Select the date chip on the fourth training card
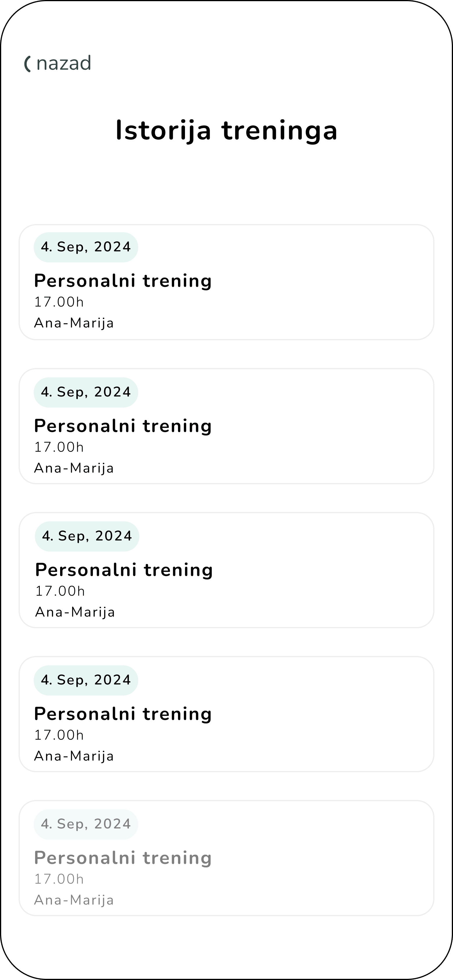Viewport: 453px width, 980px height. pos(86,680)
